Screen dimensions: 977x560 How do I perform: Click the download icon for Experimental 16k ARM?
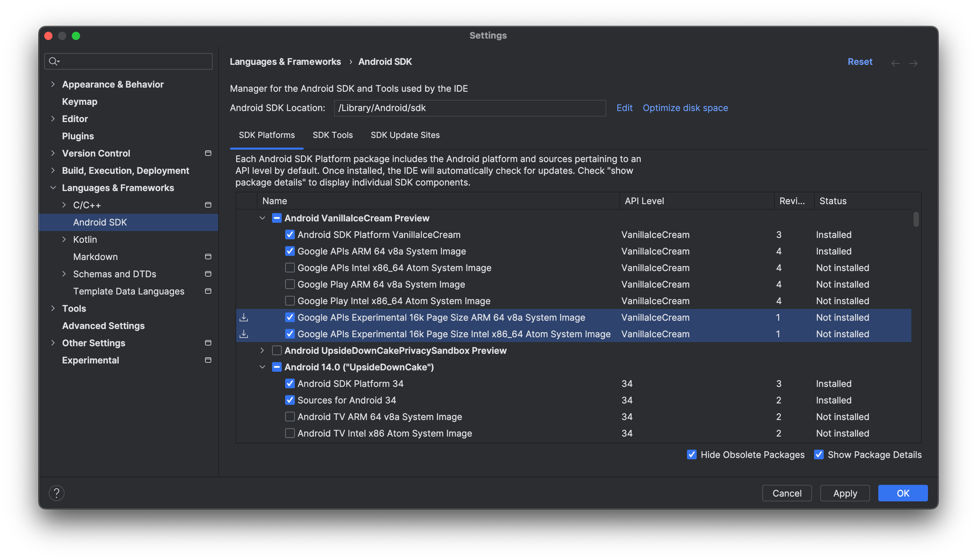pyautogui.click(x=244, y=317)
